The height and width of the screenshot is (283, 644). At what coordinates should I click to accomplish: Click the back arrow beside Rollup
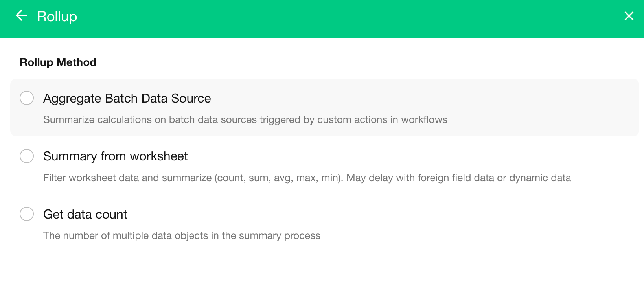tap(21, 16)
